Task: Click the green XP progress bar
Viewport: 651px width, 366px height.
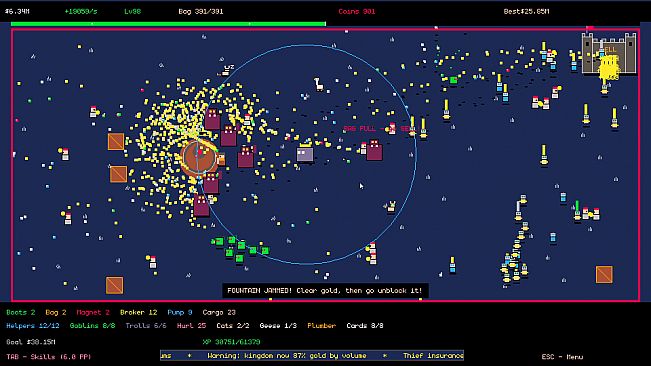Action: pyautogui.click(x=168, y=24)
